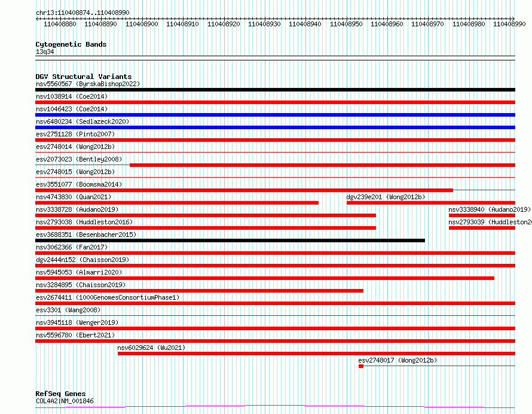Image resolution: width=532 pixels, height=414 pixels.
Task: Select esv3301 (Wang2008) label
Action: point(68,310)
